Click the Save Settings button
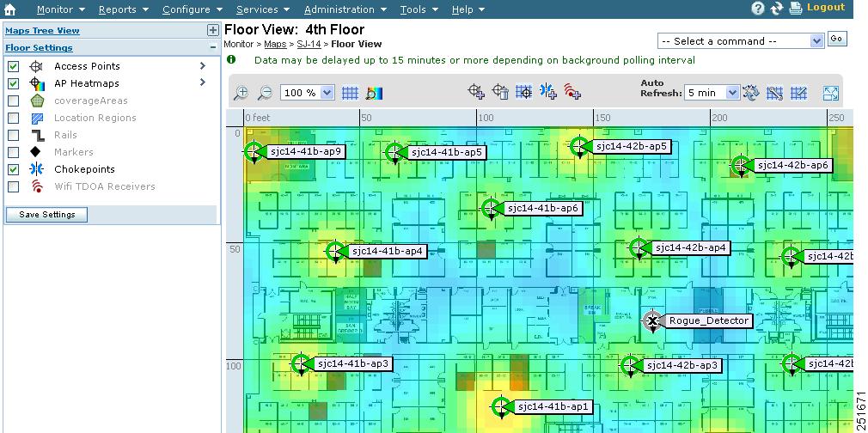This screenshot has height=433, width=868. coord(47,214)
